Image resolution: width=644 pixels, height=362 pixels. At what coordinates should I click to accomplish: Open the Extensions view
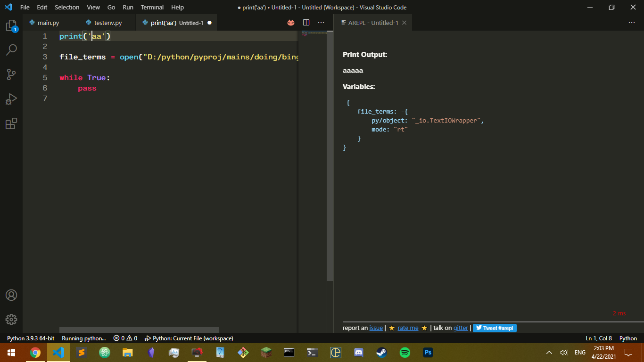[12, 123]
